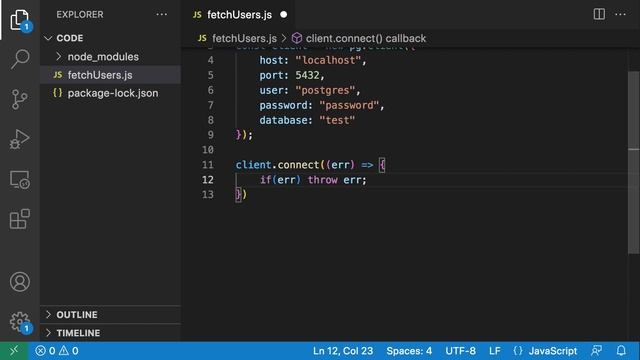
Task: Open editor More Actions ellipsis
Action: click(620, 14)
